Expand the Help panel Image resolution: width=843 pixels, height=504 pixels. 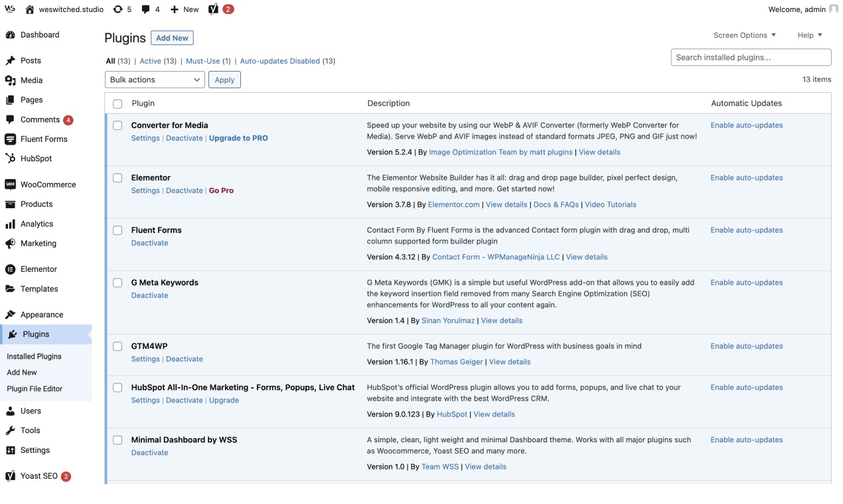click(x=810, y=35)
